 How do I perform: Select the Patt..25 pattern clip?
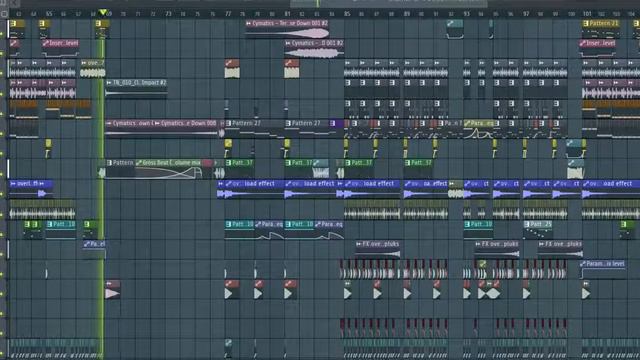[x=538, y=229]
